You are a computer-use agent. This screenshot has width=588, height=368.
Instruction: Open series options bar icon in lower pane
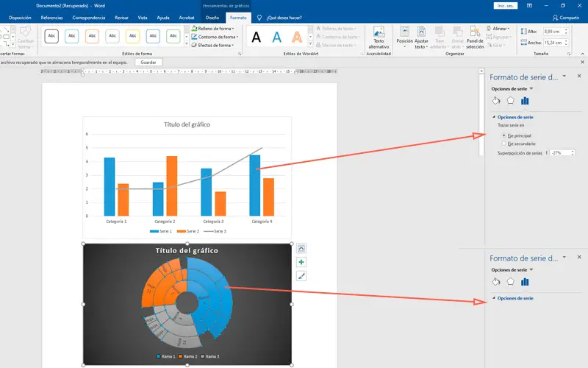click(x=525, y=282)
